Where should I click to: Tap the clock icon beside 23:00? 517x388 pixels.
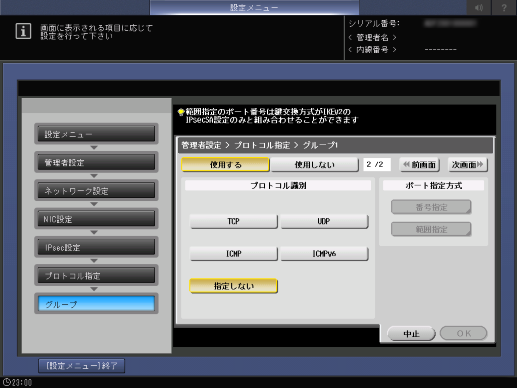(x=6, y=382)
